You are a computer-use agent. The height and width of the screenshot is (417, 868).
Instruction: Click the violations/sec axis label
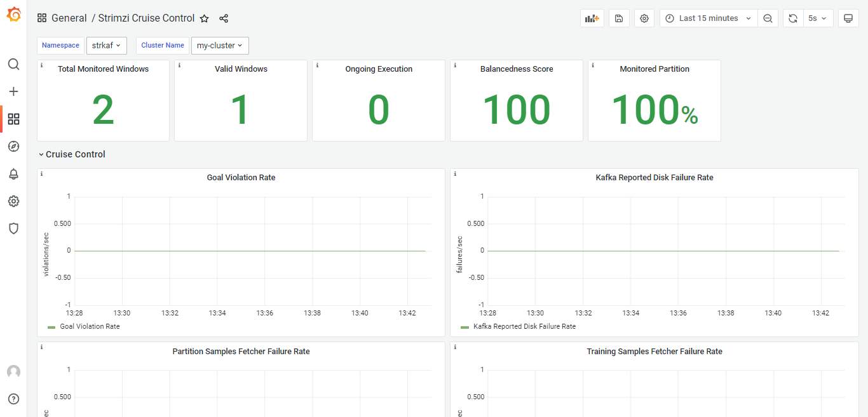(46, 254)
